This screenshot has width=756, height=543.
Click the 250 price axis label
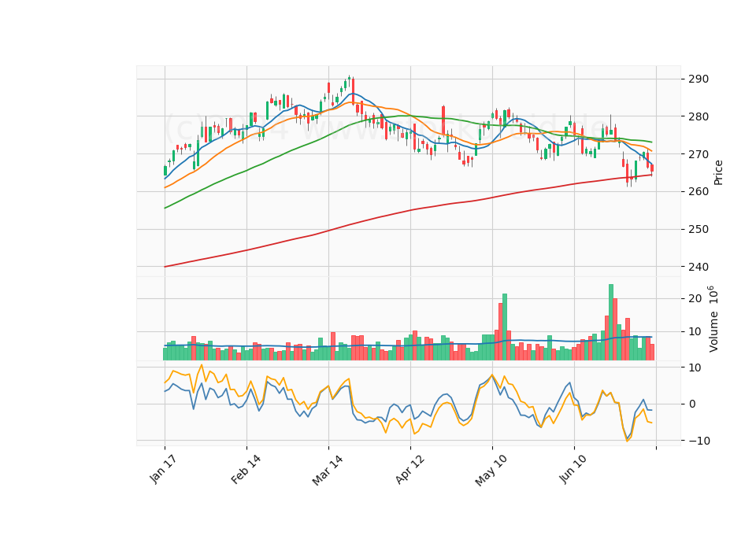point(699,229)
